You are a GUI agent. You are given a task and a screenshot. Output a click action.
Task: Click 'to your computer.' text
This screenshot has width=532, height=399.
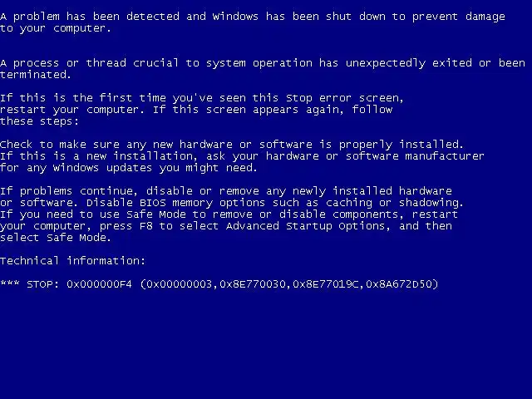tap(56, 28)
